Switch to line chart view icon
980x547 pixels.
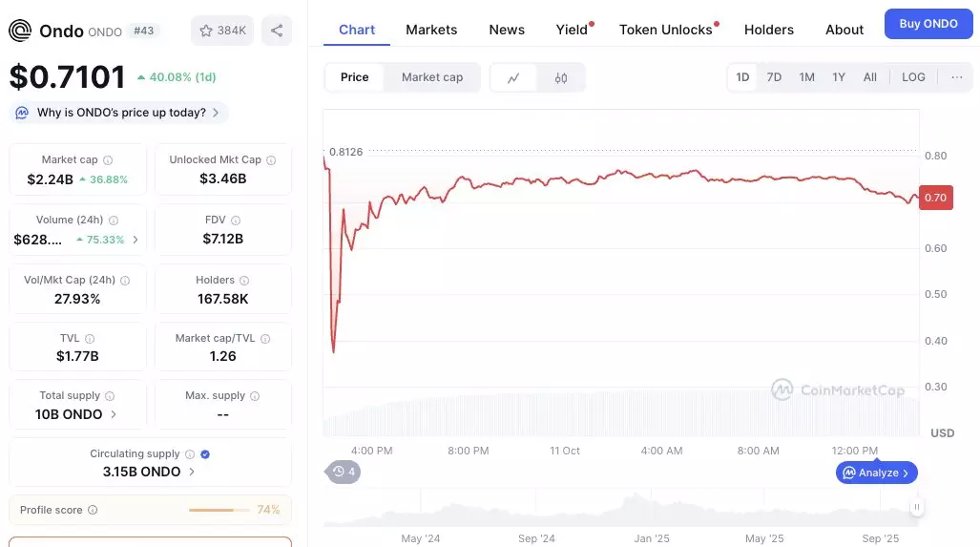tap(513, 78)
